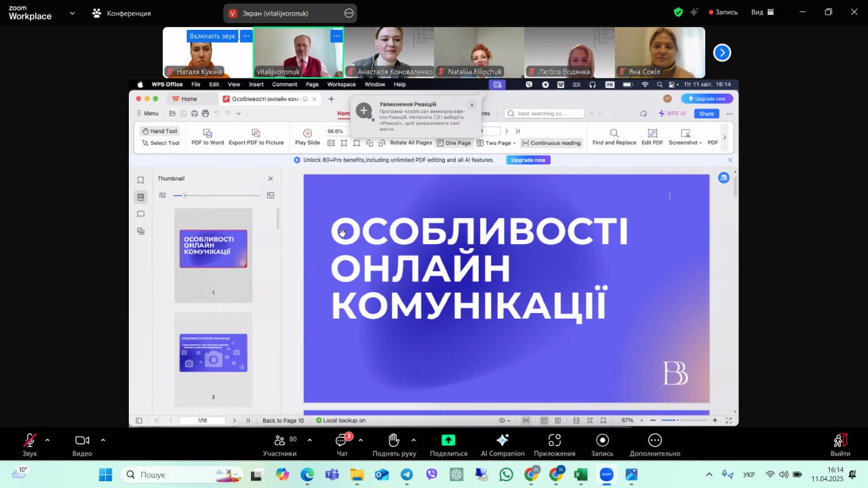Screen dimensions: 868x488
Task: Turn on camera with Видео button
Action: click(x=82, y=441)
